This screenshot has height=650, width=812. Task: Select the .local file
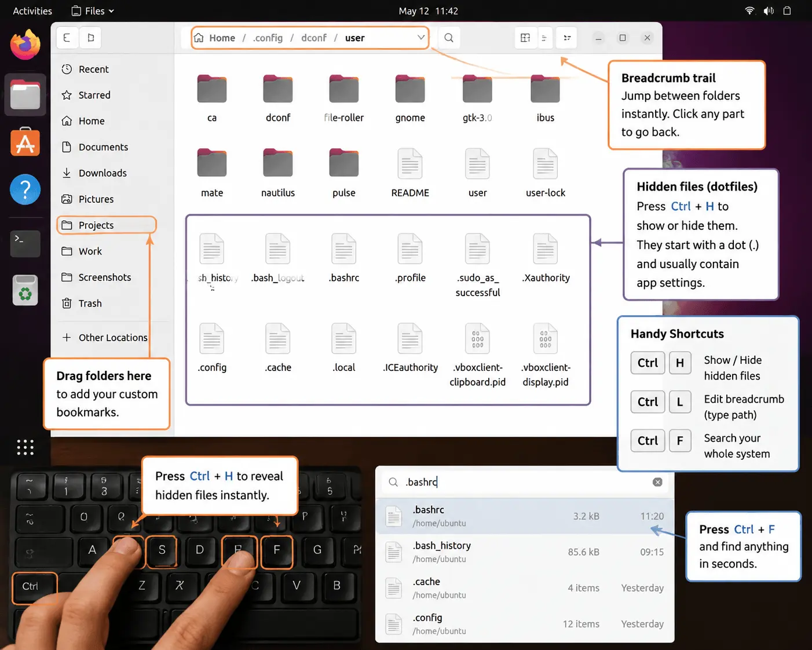[344, 348]
